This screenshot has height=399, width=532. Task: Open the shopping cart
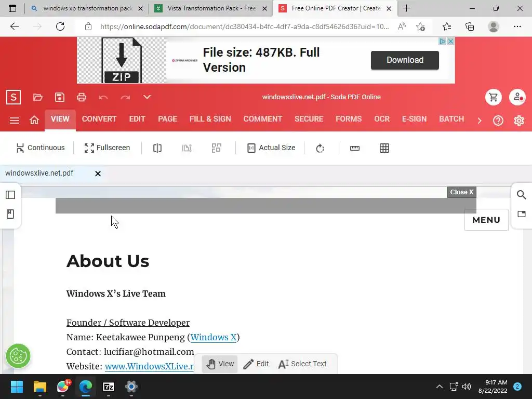pos(494,97)
